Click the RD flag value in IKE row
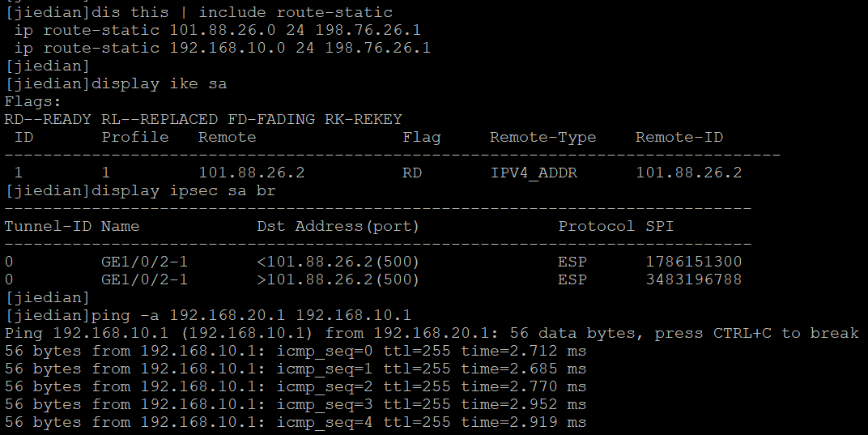 412,173
